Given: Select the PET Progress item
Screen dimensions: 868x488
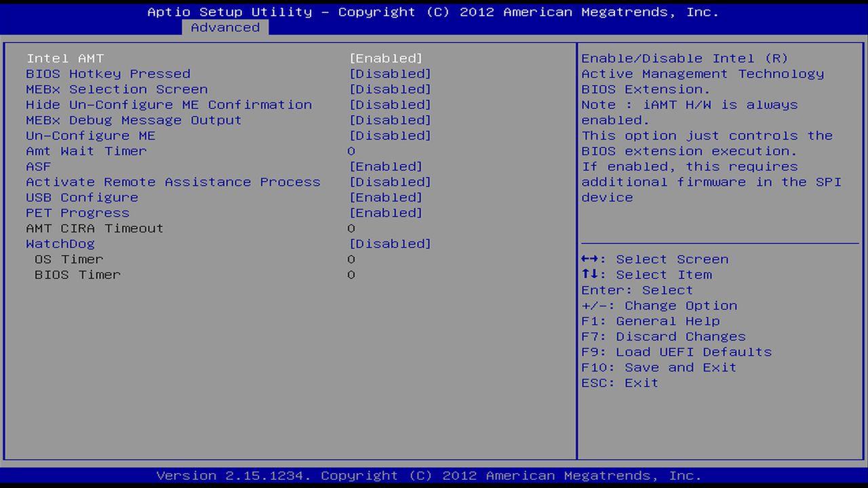Looking at the screenshot, I should (77, 213).
